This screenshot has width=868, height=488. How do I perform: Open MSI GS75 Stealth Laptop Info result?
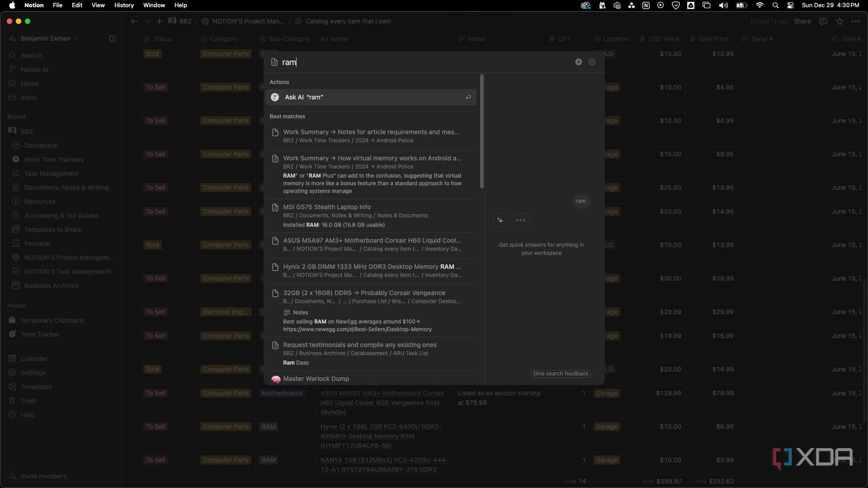click(x=371, y=216)
